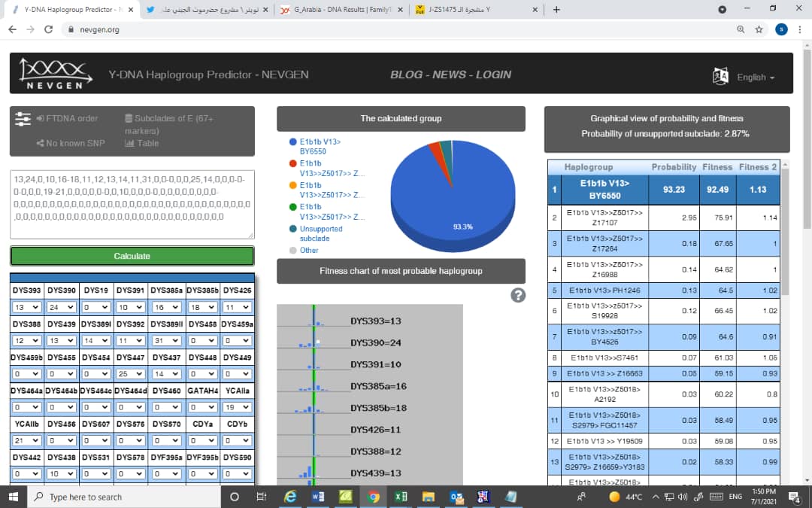Open Excel from the taskbar

tap(400, 497)
